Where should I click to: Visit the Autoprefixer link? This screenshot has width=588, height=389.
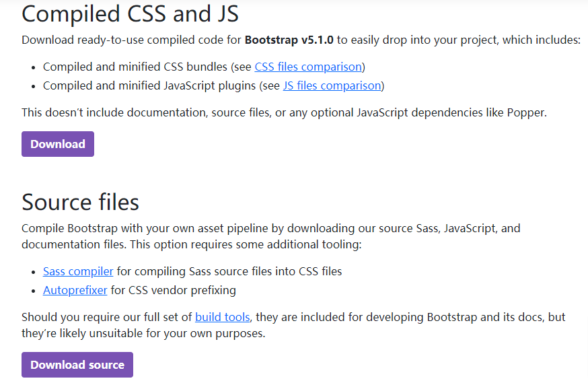pyautogui.click(x=75, y=290)
